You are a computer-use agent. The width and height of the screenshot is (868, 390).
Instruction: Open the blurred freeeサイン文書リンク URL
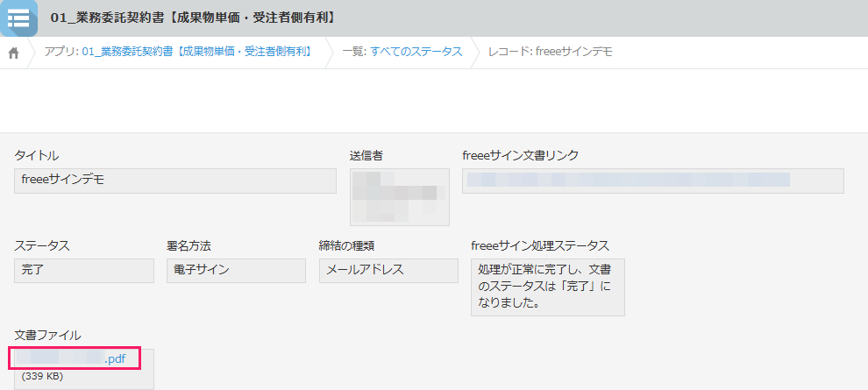pyautogui.click(x=628, y=181)
